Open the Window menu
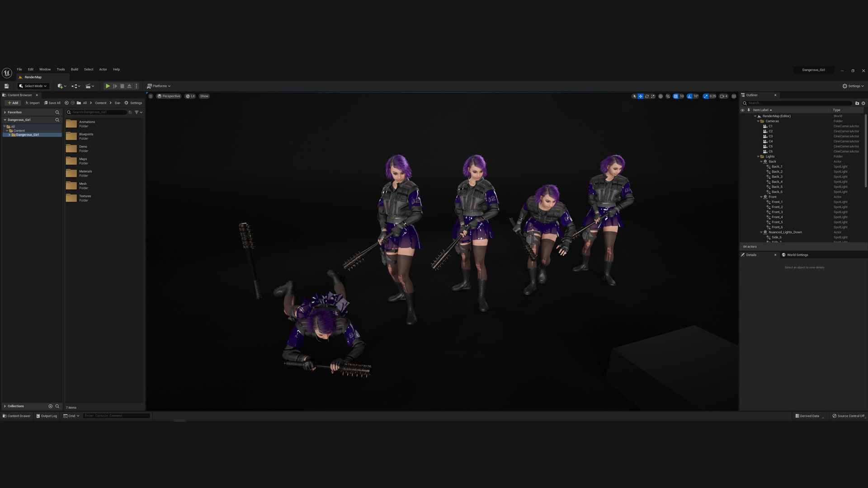 click(45, 70)
